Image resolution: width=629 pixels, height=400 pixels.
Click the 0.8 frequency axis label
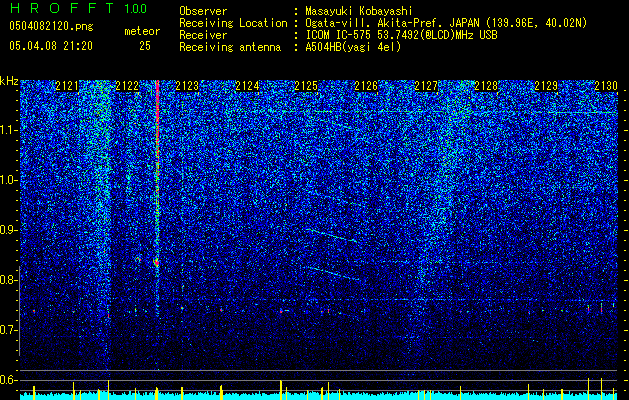(9, 280)
